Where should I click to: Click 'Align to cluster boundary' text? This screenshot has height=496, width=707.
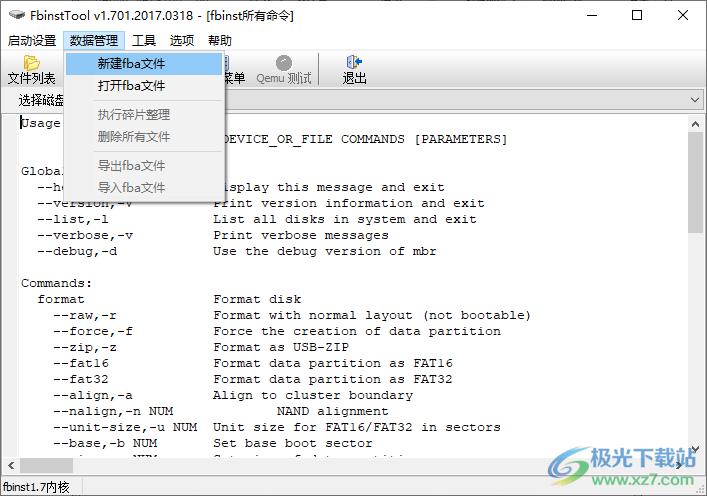click(313, 395)
